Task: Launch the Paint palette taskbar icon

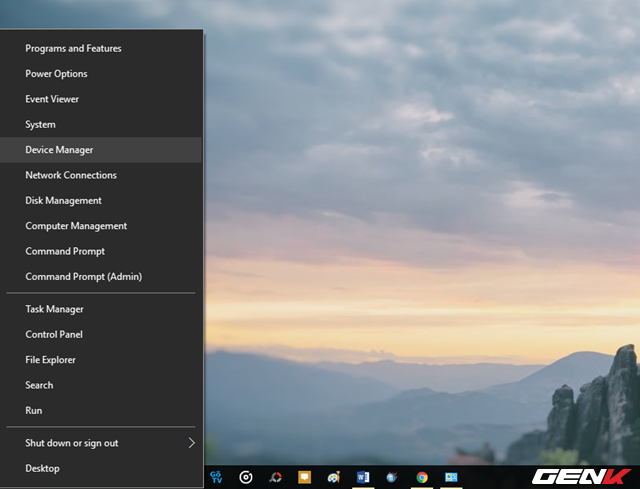Action: click(334, 477)
